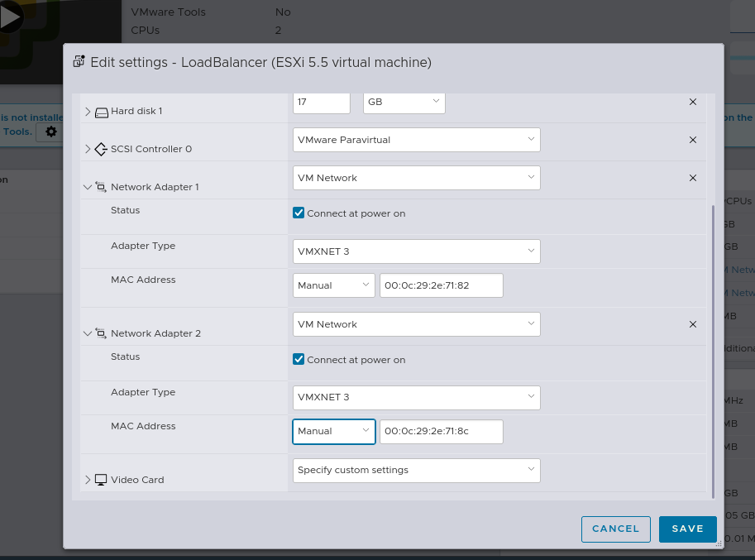
Task: Click the dialog's vertical scrollbar
Action: tap(714, 347)
